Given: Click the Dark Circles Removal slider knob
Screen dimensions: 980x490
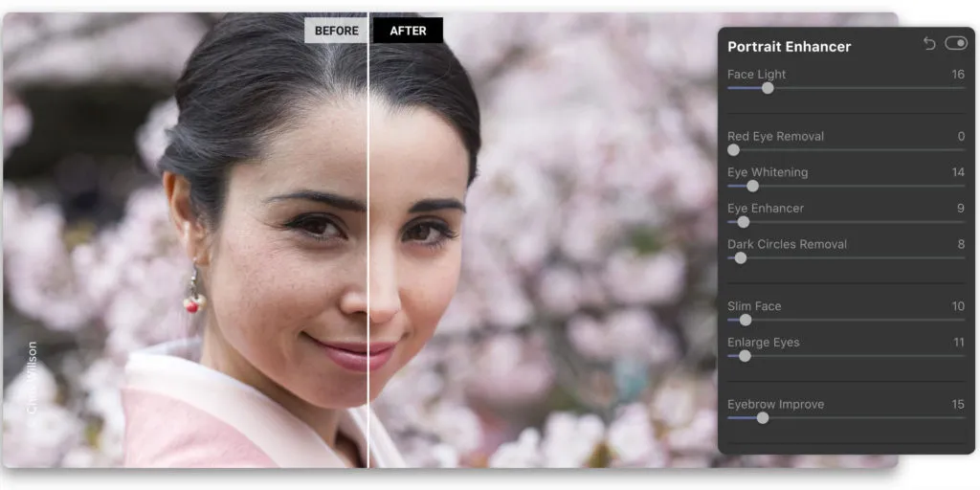Looking at the screenshot, I should (740, 257).
